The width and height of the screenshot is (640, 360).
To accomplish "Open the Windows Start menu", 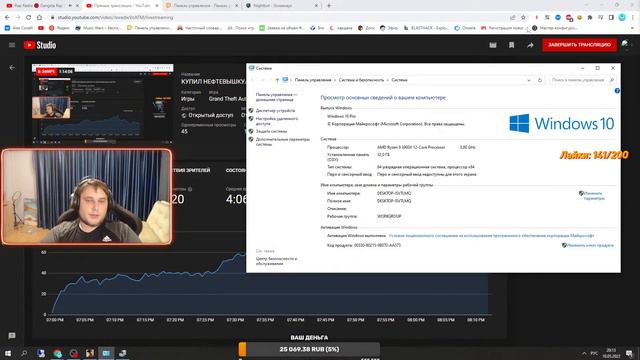I will [8, 353].
